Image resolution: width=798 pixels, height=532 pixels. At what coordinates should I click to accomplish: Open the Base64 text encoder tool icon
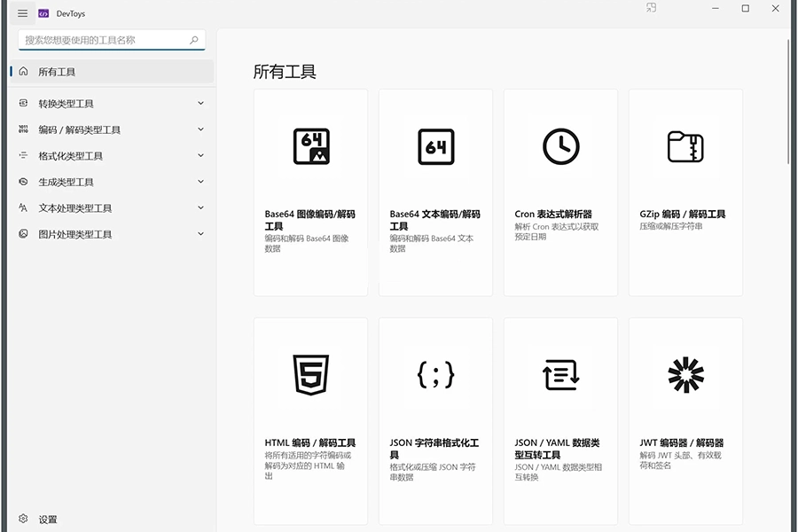coord(436,146)
